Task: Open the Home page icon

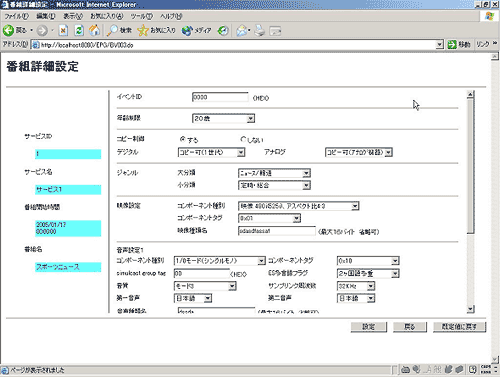Action: click(94, 31)
